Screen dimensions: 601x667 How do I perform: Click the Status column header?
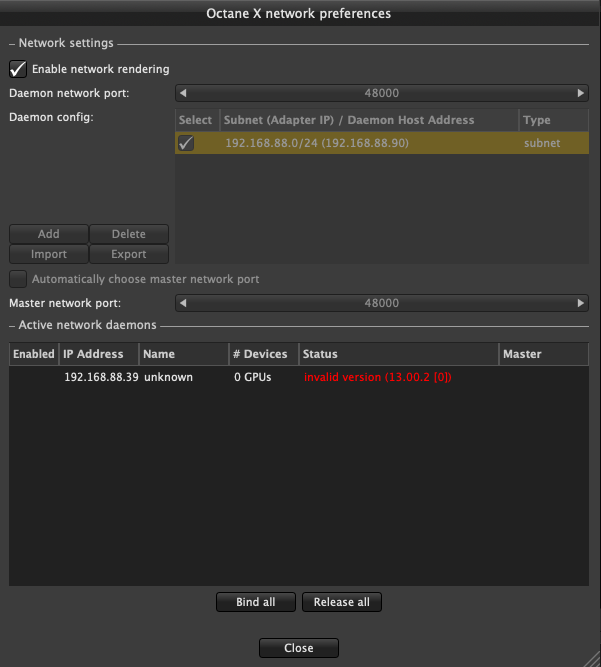point(399,354)
